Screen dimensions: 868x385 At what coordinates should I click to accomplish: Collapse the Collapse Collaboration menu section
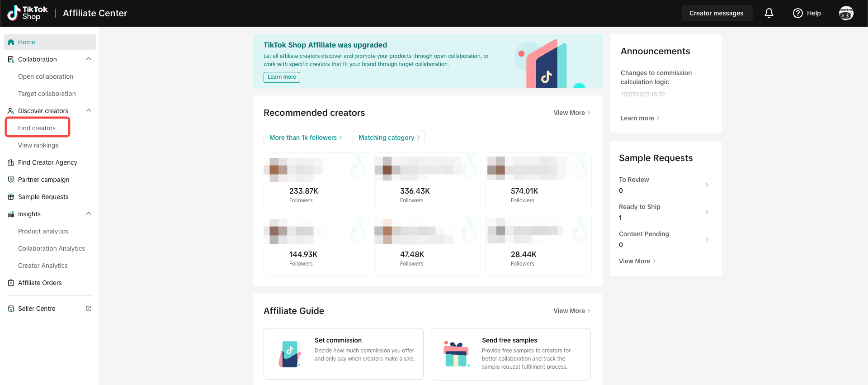pyautogui.click(x=89, y=59)
